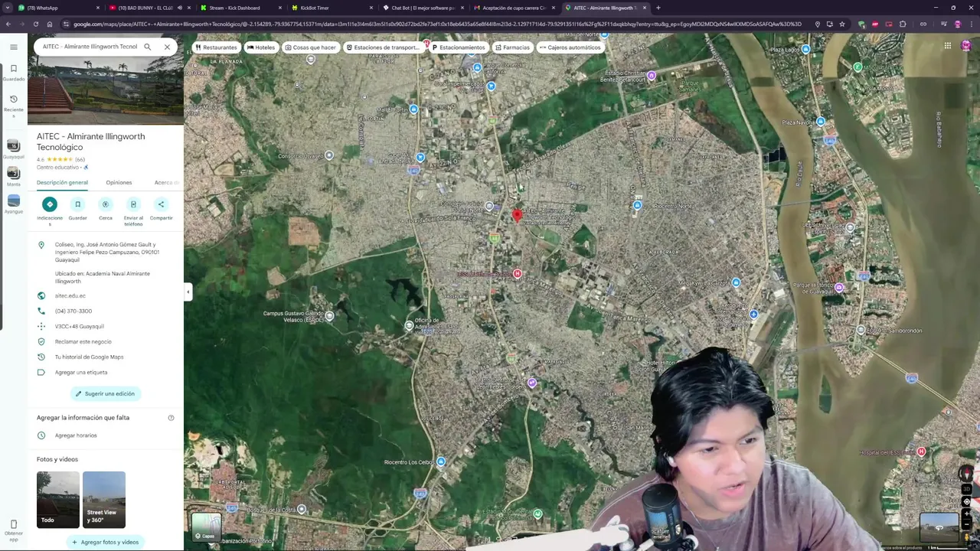Viewport: 980px width, 551px height.
Task: Click Agregar una etiqueta
Action: point(81,372)
